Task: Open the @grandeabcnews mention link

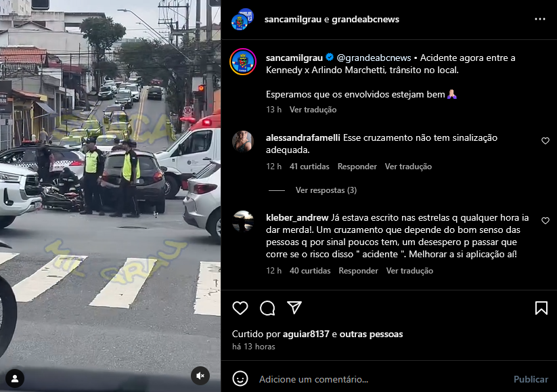Action: click(374, 58)
